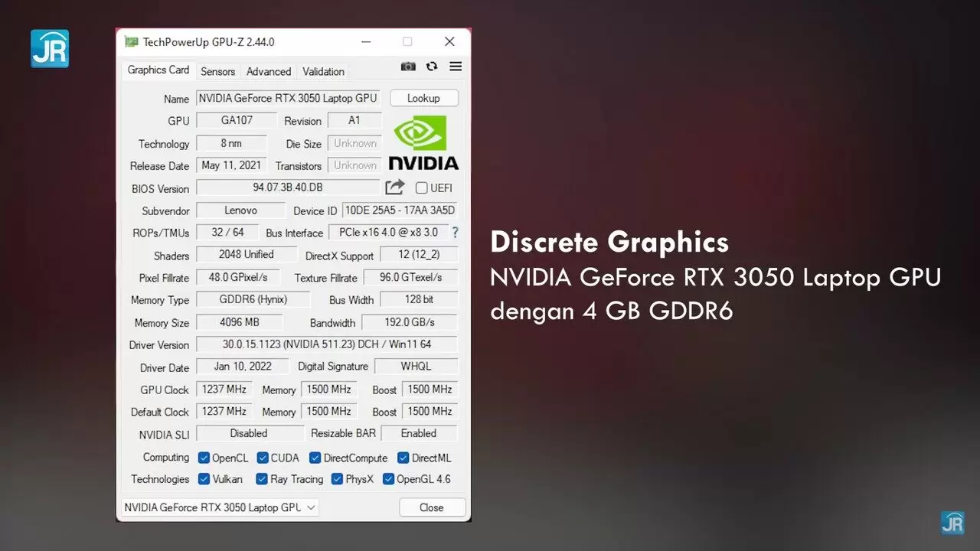Uncheck the CUDA computing checkbox

(261, 457)
